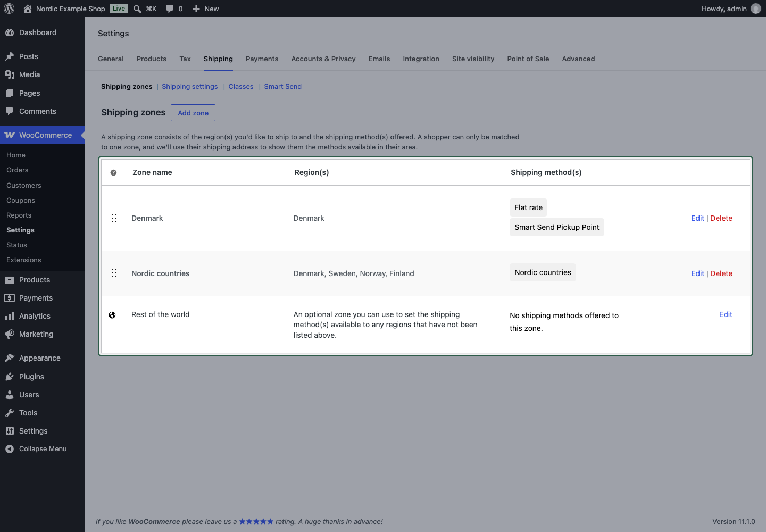
Task: Click the Media library icon
Action: click(x=10, y=74)
